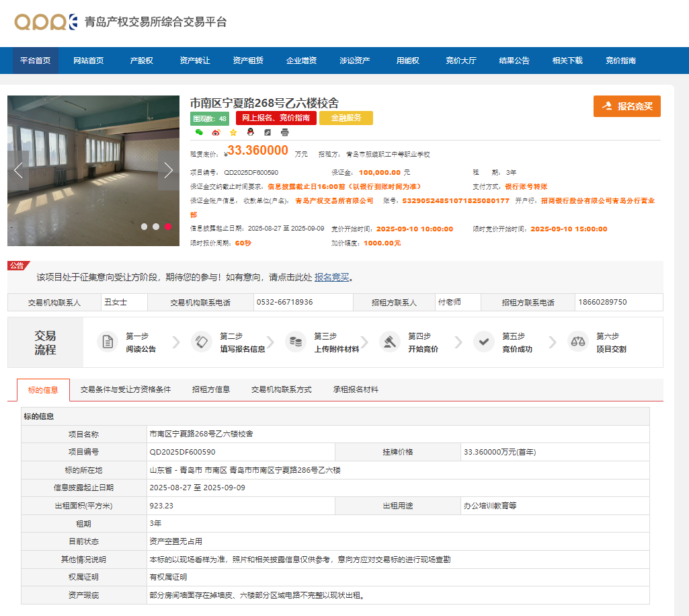
Task: Open 相关下载 menu item
Action: pyautogui.click(x=567, y=61)
